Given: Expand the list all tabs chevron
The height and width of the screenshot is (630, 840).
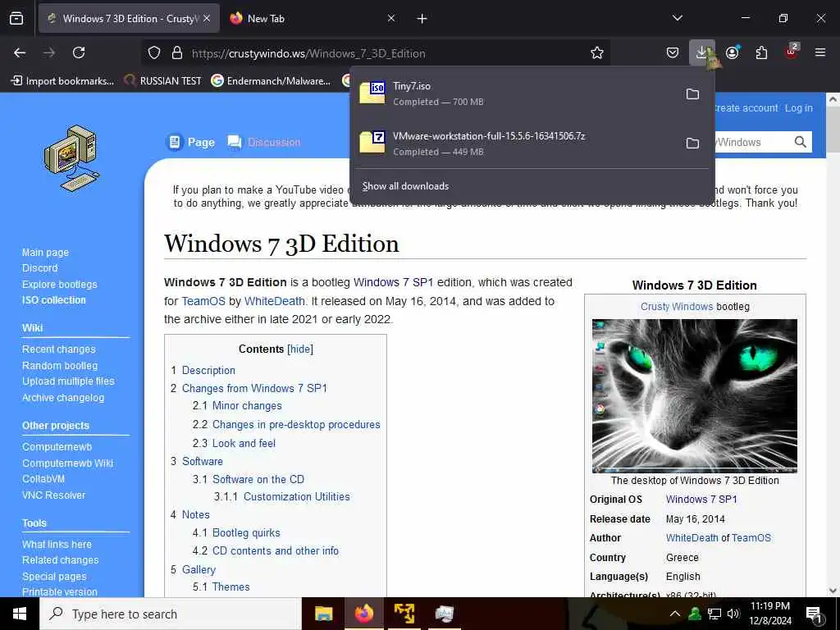Looking at the screenshot, I should [677, 18].
